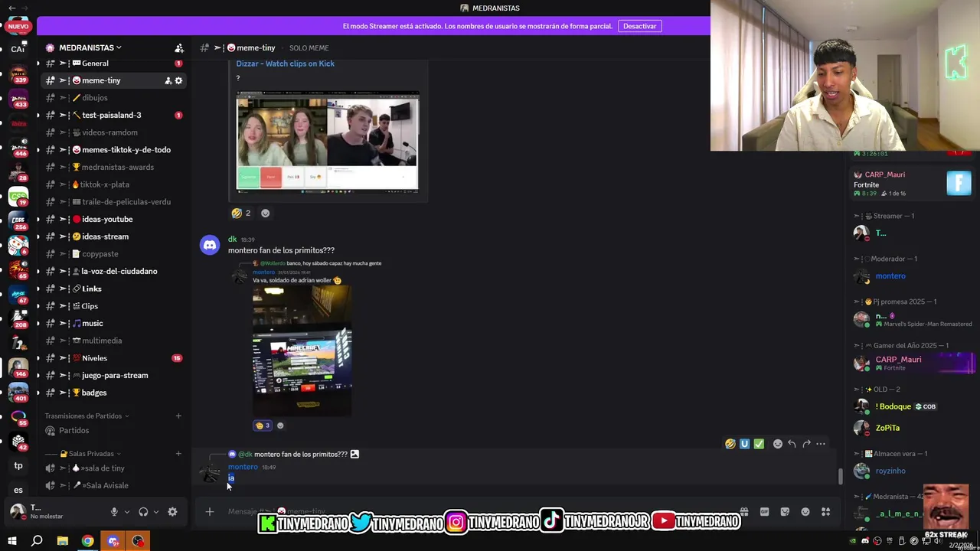The width and height of the screenshot is (980, 551).
Task: Click invite-members icon on meme-tiny channel
Action: pos(168,80)
